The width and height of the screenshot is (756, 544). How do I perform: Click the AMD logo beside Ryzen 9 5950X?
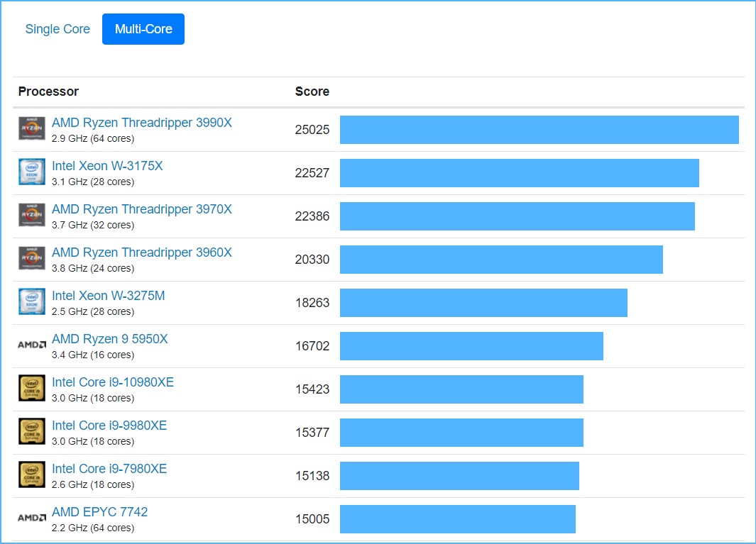[32, 345]
